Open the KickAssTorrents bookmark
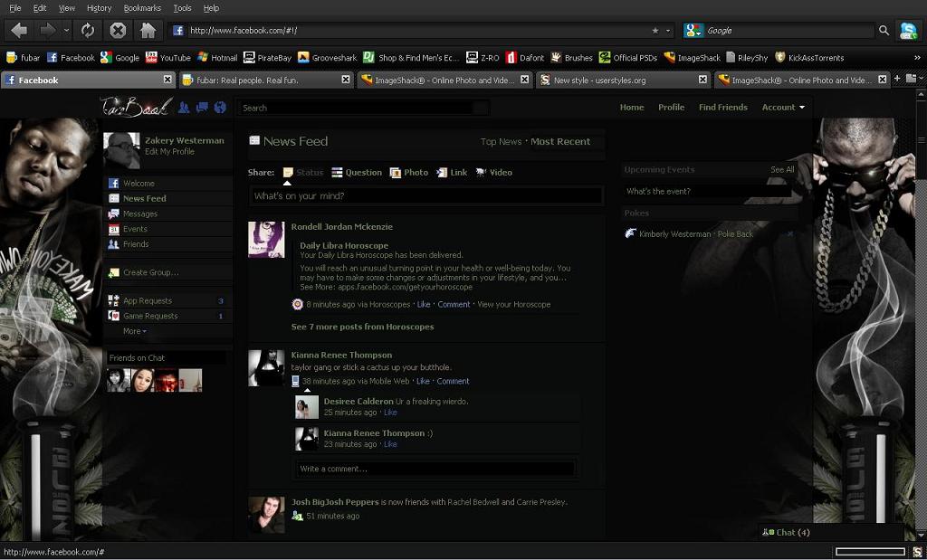927x560 pixels. pyautogui.click(x=809, y=57)
